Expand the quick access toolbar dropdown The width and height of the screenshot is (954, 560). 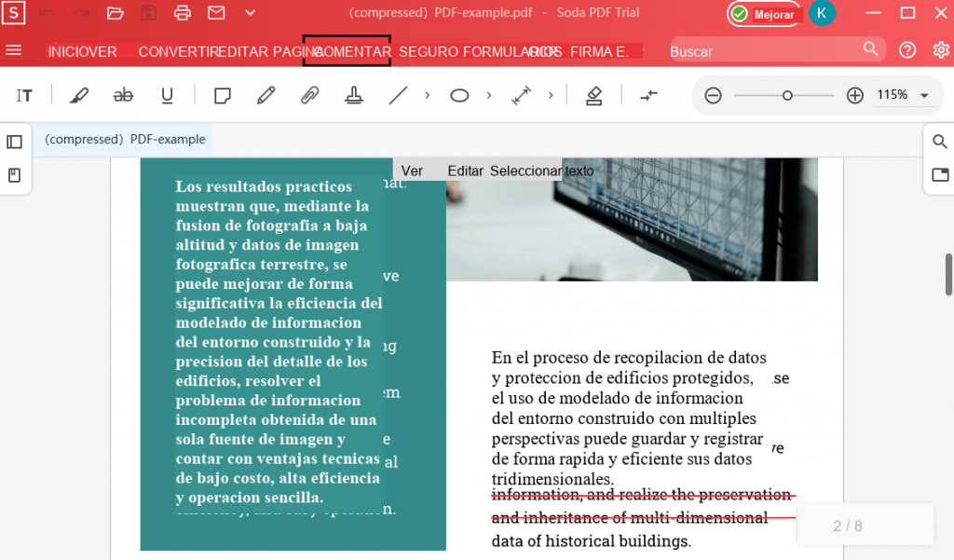[x=250, y=13]
